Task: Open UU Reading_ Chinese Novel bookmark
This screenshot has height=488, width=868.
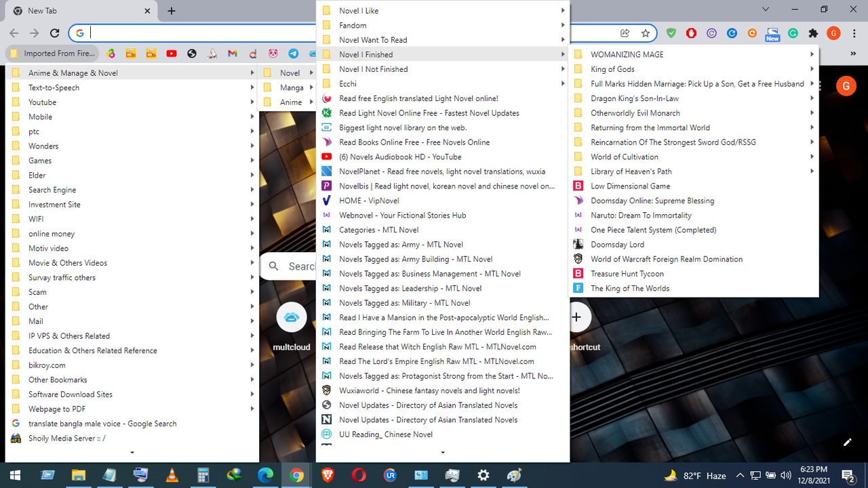Action: (443, 434)
